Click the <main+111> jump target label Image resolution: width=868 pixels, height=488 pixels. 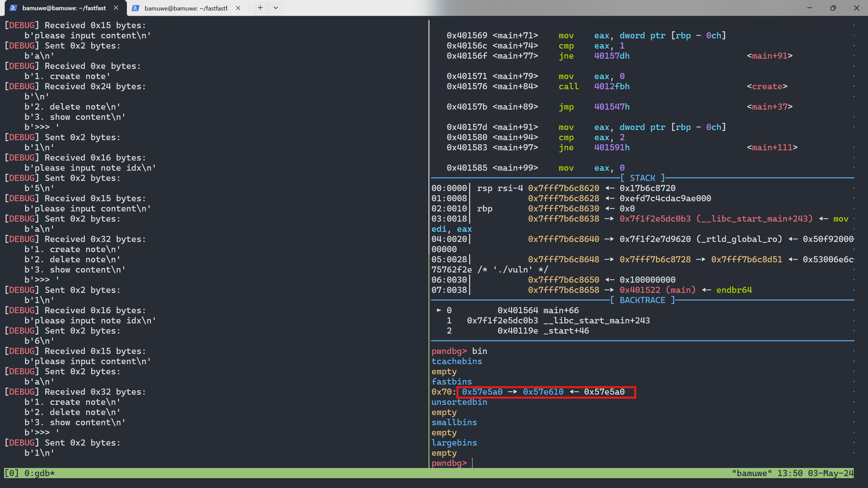772,147
